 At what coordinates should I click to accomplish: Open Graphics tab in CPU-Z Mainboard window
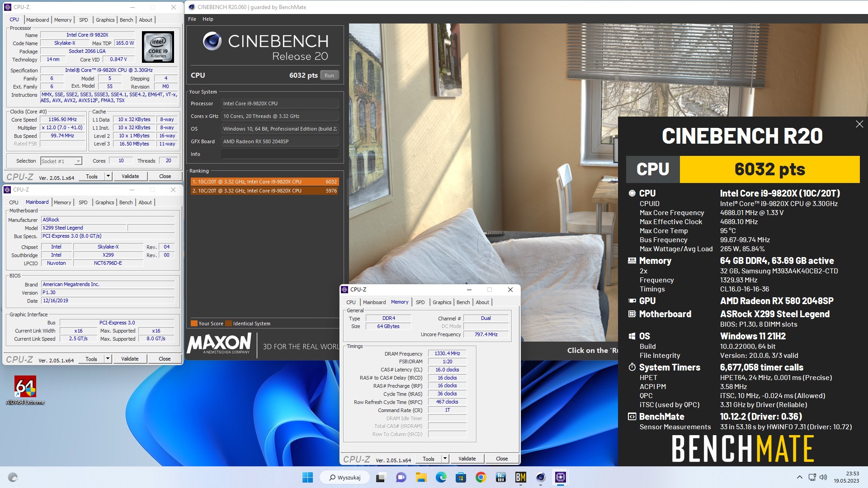click(105, 202)
